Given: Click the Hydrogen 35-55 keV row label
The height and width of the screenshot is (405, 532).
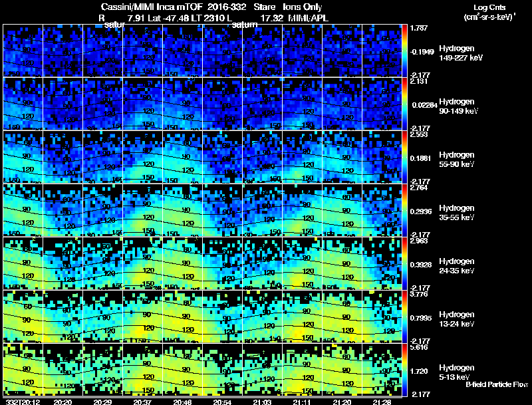Looking at the screenshot, I should 457,213.
